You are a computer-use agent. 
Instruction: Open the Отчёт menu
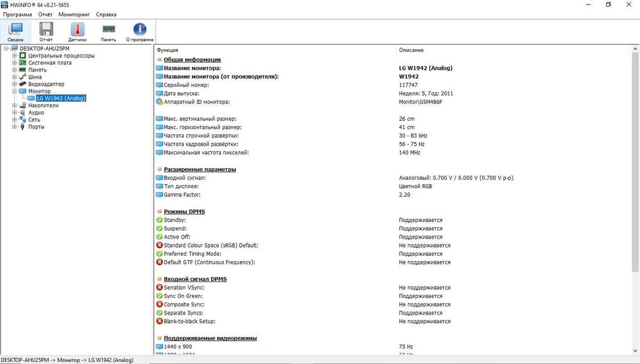pyautogui.click(x=45, y=14)
